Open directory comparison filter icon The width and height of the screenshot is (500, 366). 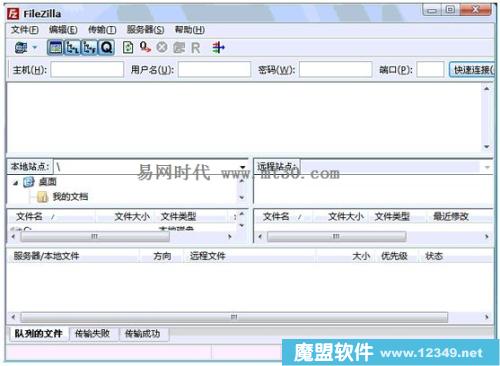(x=218, y=48)
